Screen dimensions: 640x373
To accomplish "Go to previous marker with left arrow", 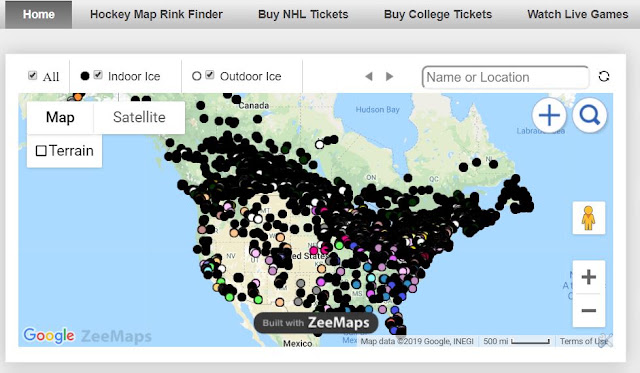I will click(x=369, y=76).
